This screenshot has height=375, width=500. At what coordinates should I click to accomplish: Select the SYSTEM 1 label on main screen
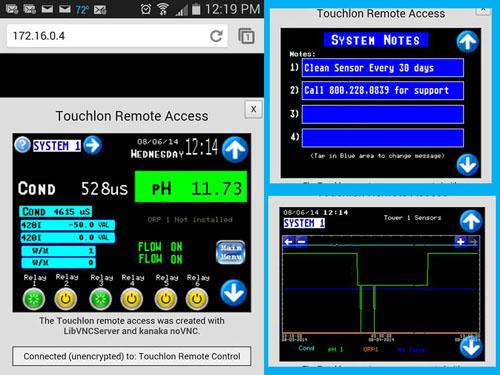click(x=57, y=146)
